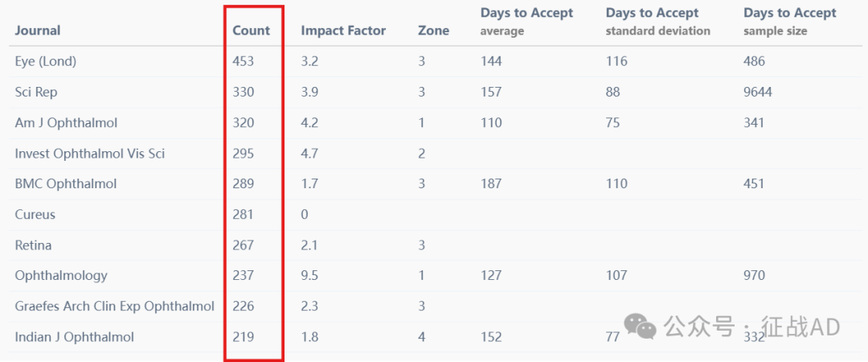Open Invest Ophthalmol Vis Sci journal
Screen dimensions: 868x362
pyautogui.click(x=90, y=153)
